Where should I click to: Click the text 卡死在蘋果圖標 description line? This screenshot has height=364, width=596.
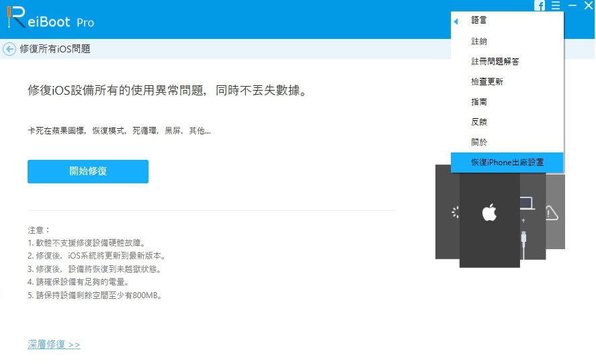coord(119,131)
